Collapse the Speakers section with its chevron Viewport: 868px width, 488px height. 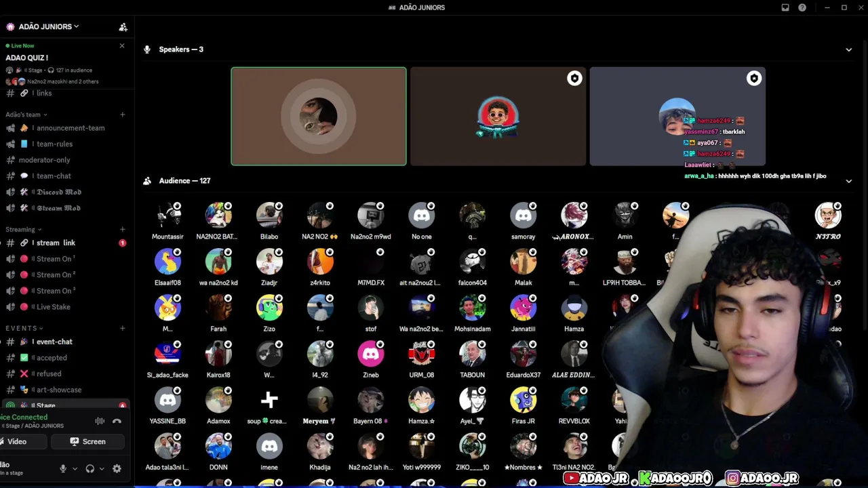(x=848, y=49)
